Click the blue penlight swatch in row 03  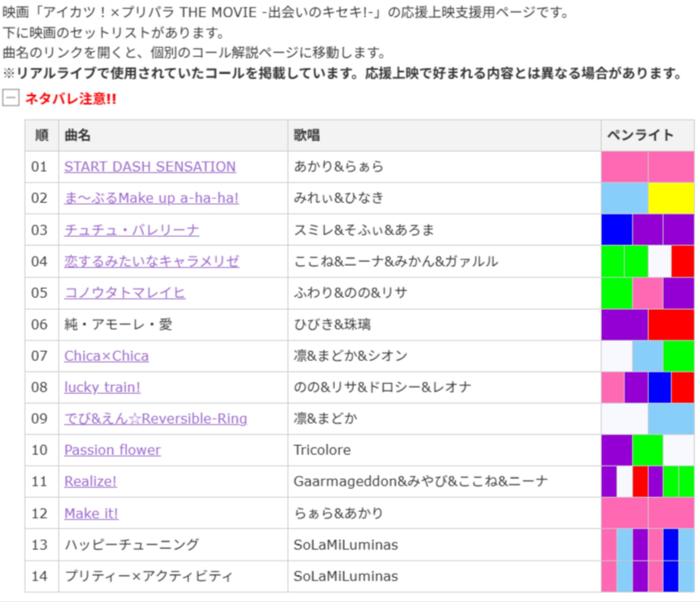coord(617,230)
